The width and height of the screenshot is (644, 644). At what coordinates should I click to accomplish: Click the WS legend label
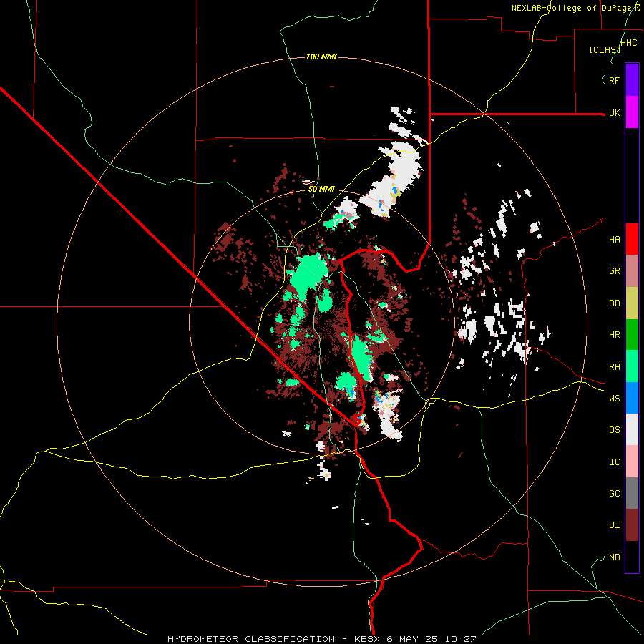click(x=614, y=399)
